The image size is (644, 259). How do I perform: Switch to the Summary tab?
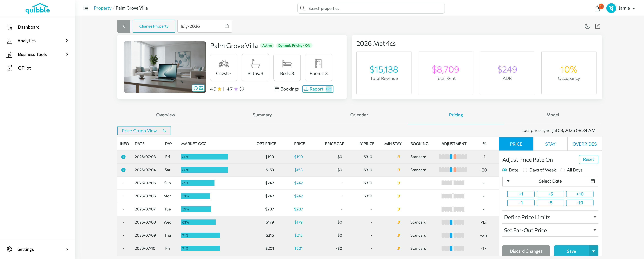click(x=262, y=115)
